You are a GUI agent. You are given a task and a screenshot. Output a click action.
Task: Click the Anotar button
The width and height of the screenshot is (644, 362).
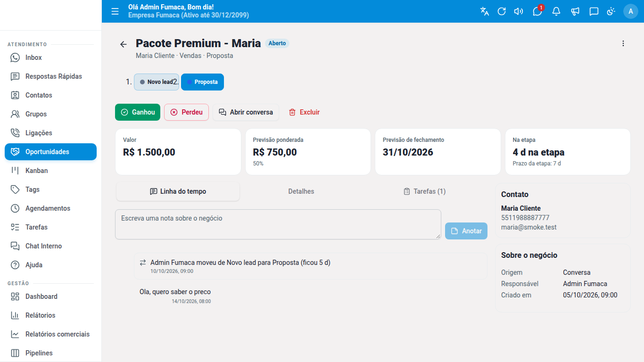[x=466, y=231]
